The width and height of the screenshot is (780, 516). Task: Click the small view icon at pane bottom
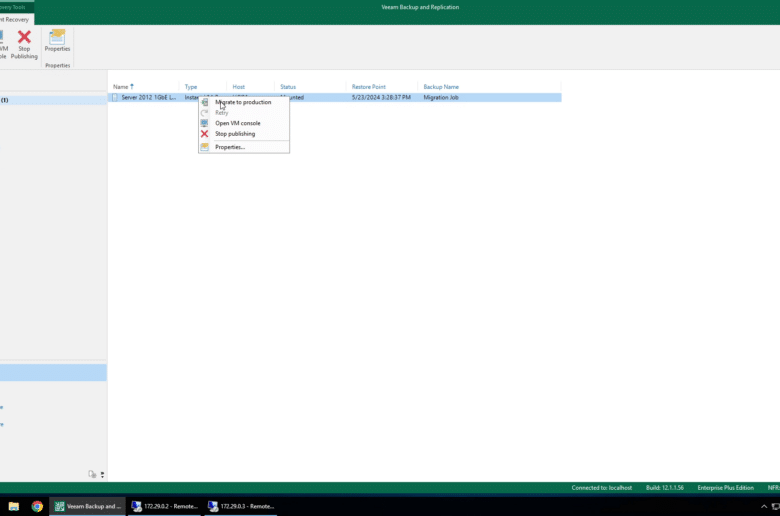click(92, 474)
